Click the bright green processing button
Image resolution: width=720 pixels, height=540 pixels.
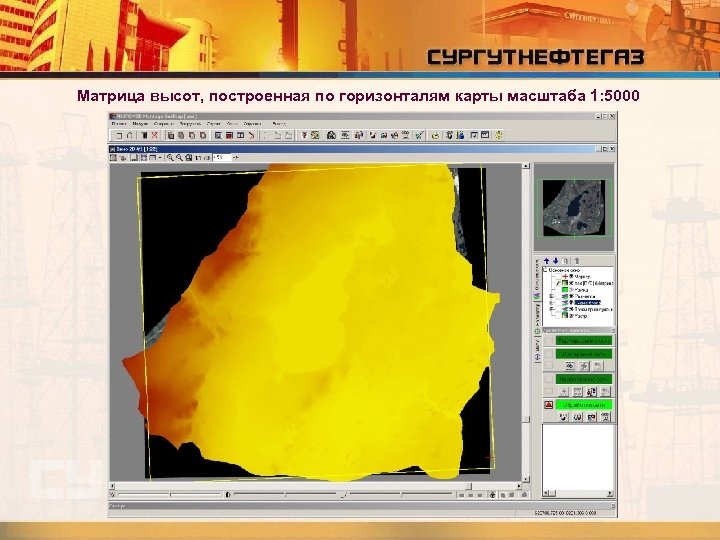(584, 405)
